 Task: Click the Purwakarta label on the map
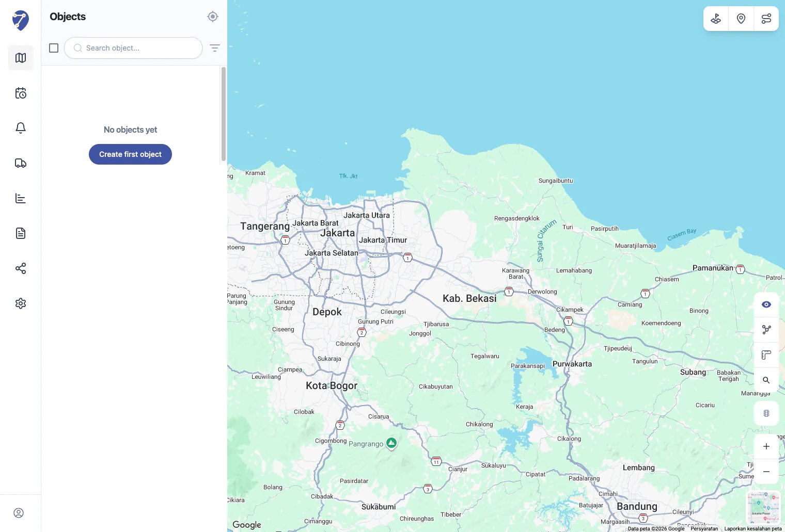(x=572, y=364)
